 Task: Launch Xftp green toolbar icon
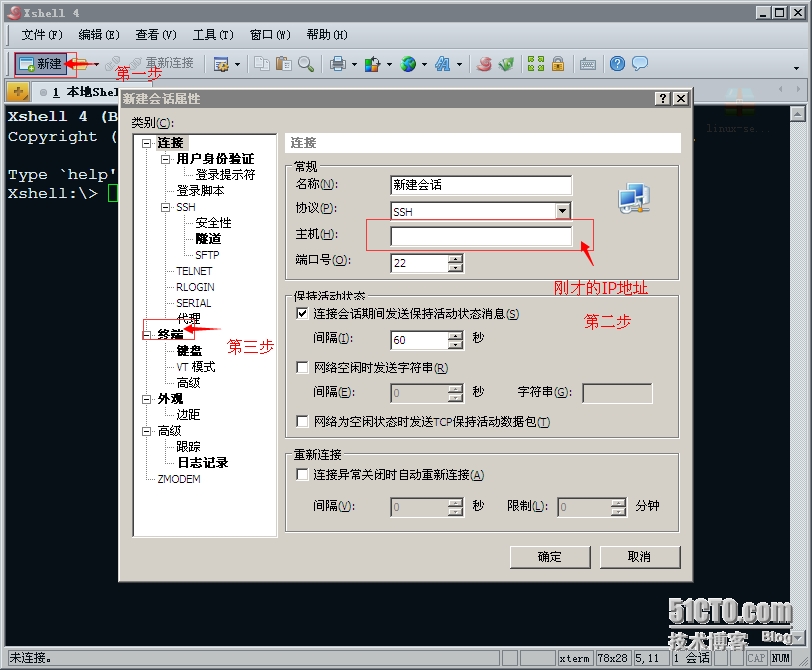(506, 64)
